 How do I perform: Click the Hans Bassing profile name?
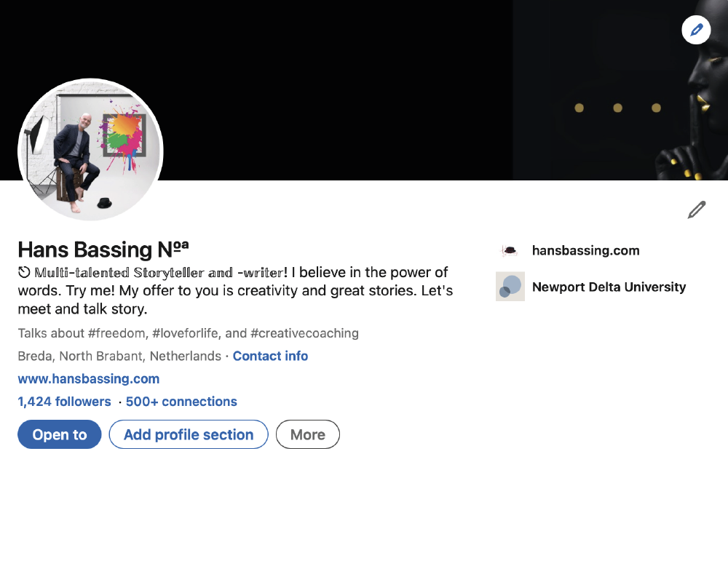[103, 250]
